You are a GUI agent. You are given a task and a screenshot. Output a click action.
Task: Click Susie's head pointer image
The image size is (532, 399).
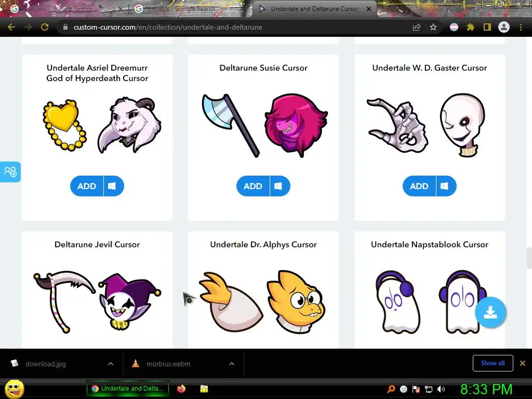pos(296,126)
